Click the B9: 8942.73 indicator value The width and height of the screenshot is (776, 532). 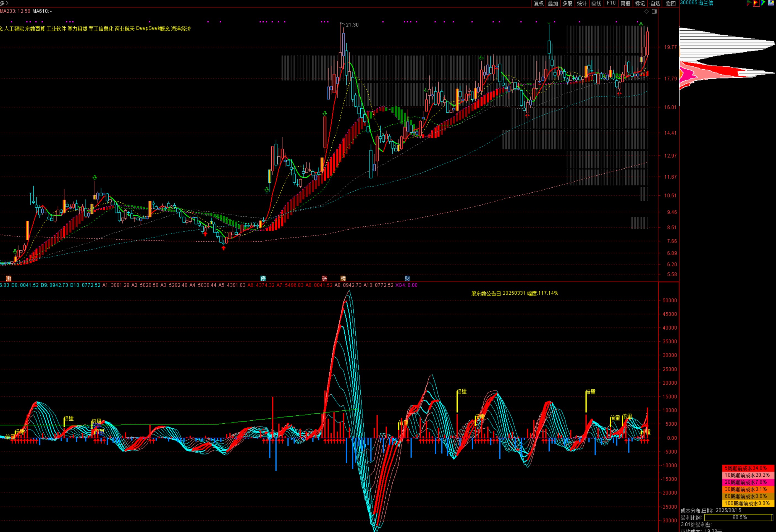pyautogui.click(x=54, y=285)
